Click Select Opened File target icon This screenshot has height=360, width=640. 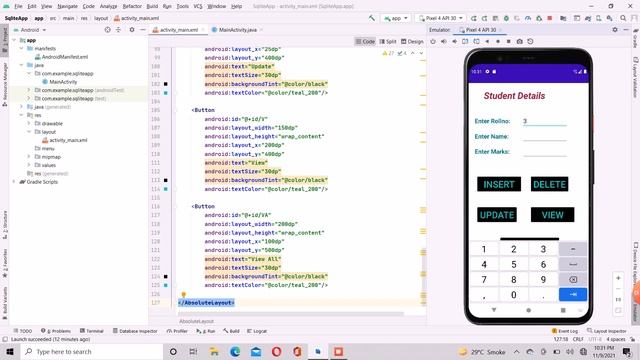[107, 30]
